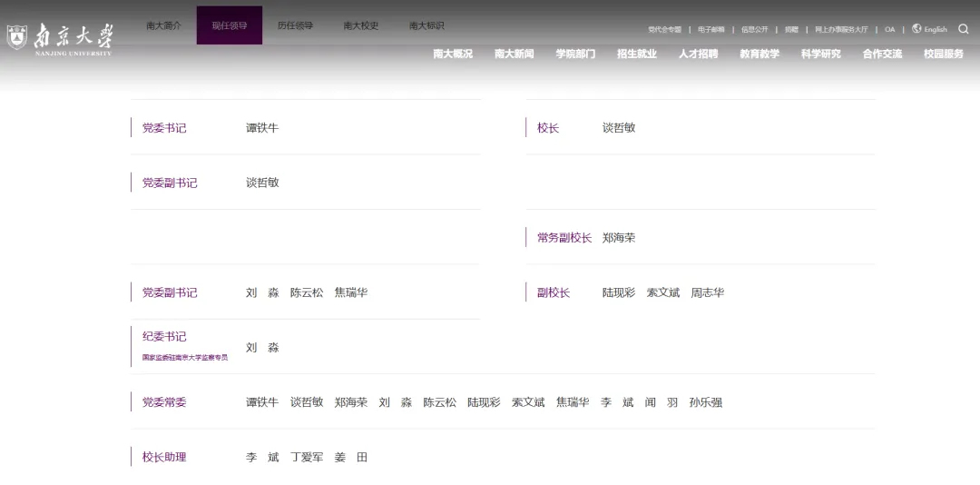This screenshot has height=485, width=980.
Task: Select the 现任领导 tab
Action: (x=230, y=25)
